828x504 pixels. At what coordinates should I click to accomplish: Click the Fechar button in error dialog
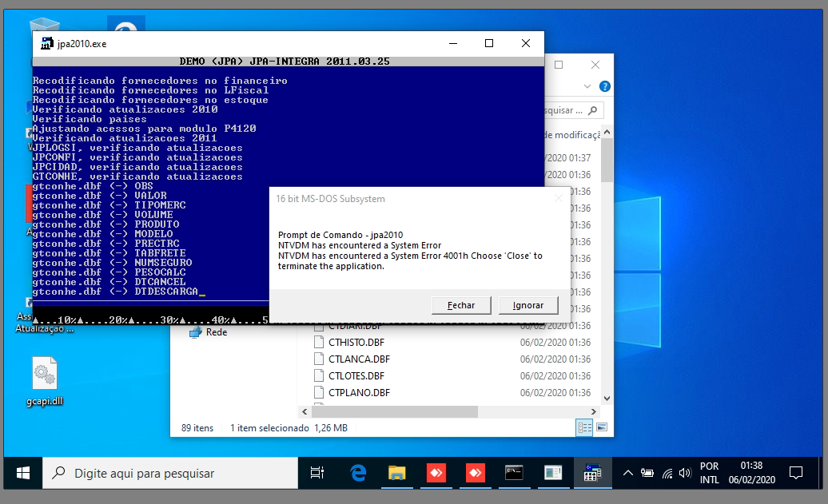[460, 305]
